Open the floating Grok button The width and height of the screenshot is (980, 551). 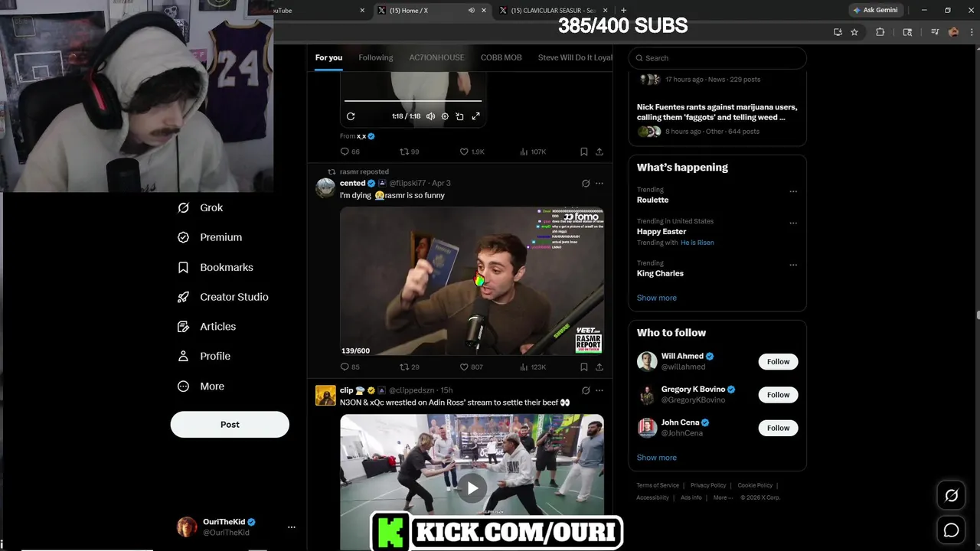pos(951,496)
